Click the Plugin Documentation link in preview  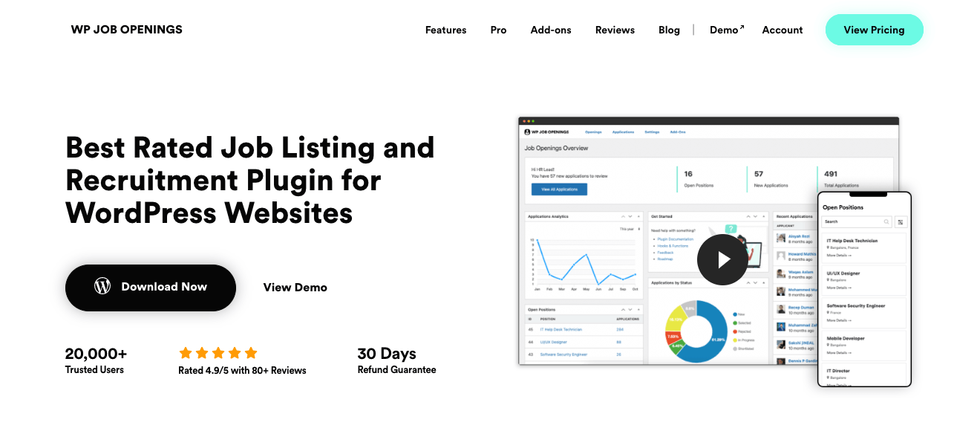pos(676,239)
